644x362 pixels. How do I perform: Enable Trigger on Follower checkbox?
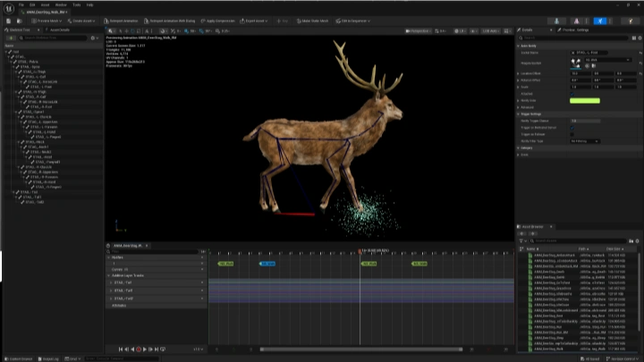pyautogui.click(x=572, y=134)
